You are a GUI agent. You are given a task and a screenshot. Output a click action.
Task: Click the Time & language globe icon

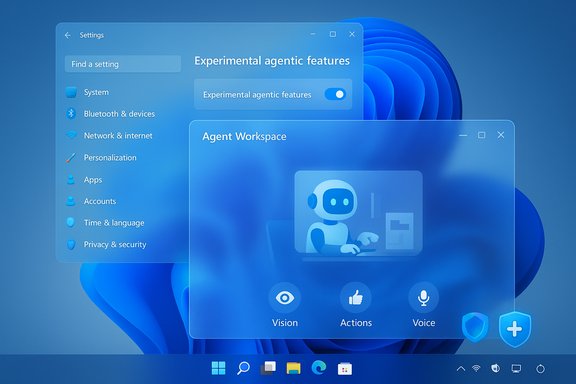click(71, 222)
